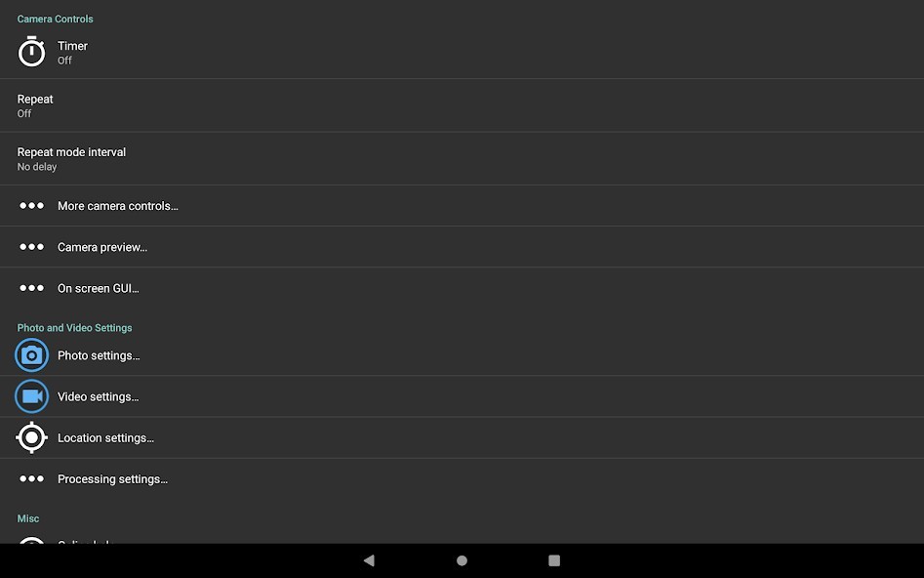Open Video settings text entry

[98, 397]
